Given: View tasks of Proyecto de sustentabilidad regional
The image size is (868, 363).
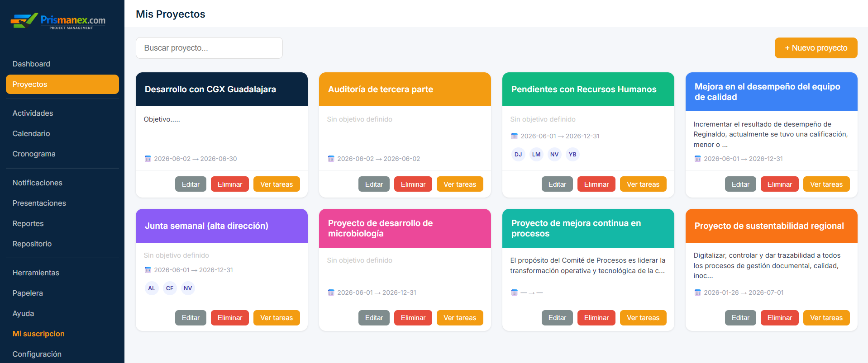Looking at the screenshot, I should (826, 318).
